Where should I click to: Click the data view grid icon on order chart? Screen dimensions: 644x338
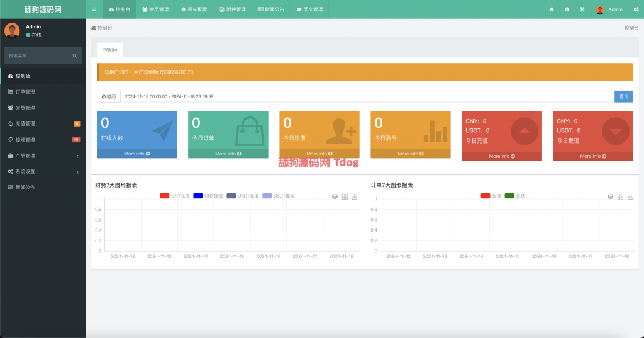tap(620, 196)
